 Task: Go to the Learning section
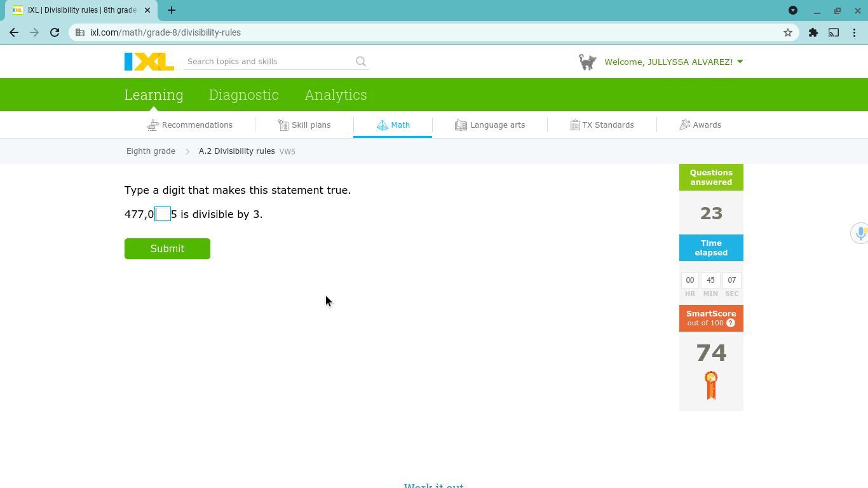[x=154, y=95]
